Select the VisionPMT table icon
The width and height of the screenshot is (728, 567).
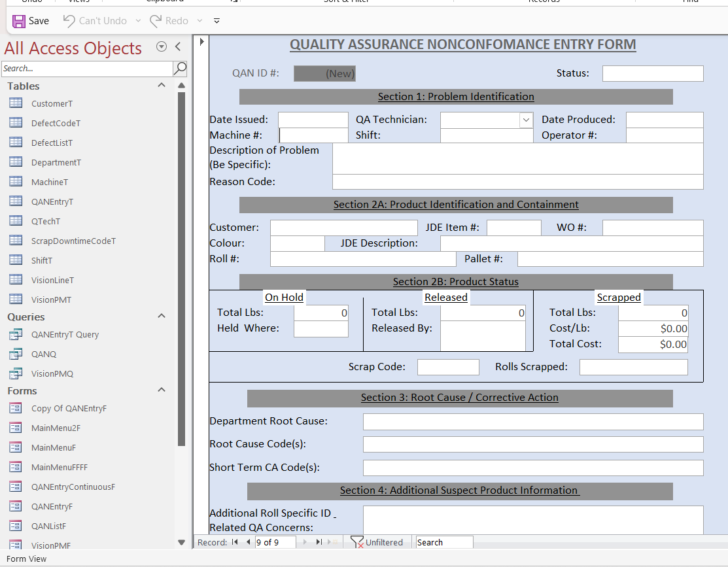click(x=16, y=299)
